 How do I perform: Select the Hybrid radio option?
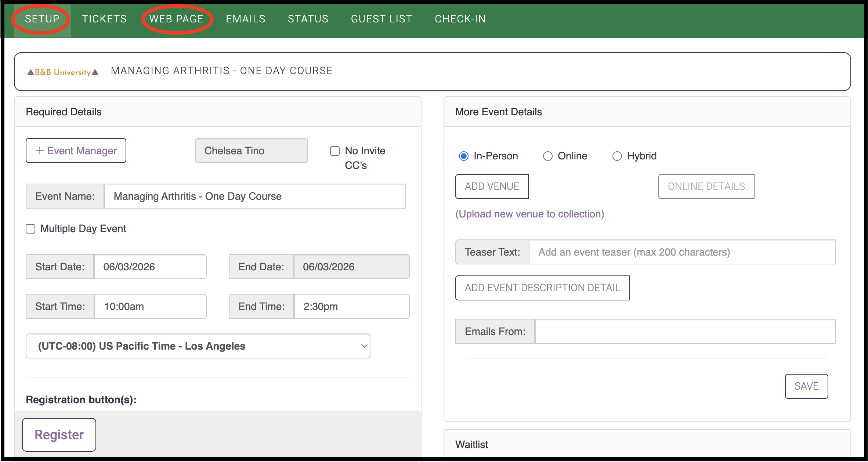click(x=617, y=156)
